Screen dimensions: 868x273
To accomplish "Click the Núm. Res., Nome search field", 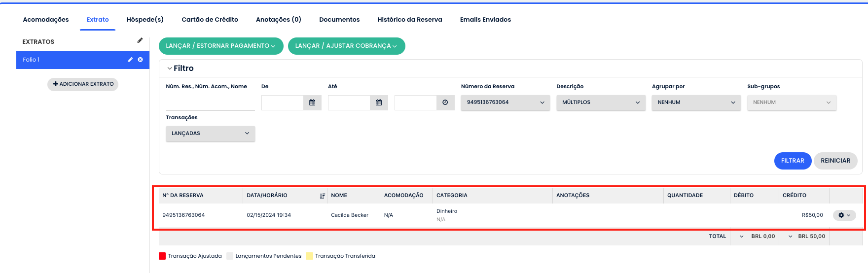I will [x=210, y=102].
